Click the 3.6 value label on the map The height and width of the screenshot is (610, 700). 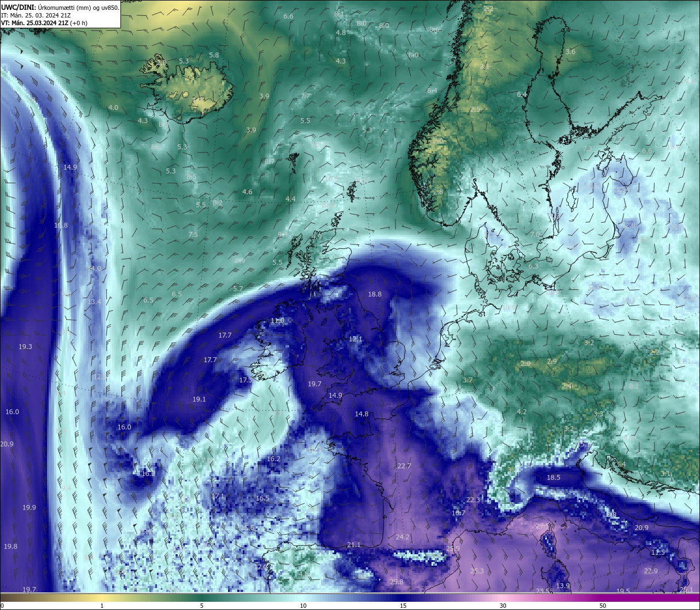pyautogui.click(x=570, y=51)
